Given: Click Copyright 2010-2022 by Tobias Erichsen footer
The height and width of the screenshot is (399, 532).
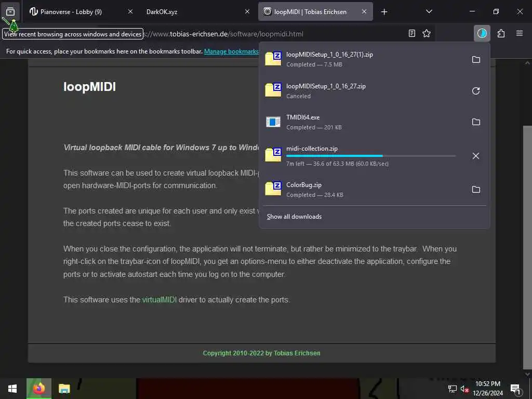Looking at the screenshot, I should click(262, 353).
